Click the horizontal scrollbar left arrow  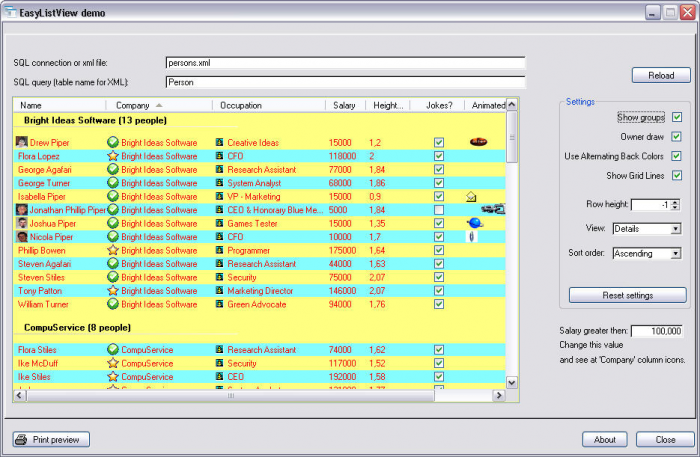20,395
